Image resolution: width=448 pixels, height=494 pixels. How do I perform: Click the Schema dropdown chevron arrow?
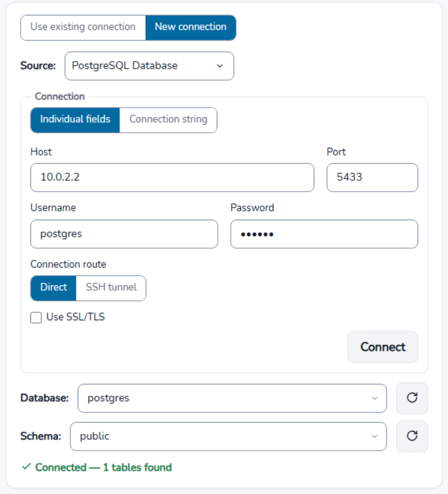pos(374,437)
